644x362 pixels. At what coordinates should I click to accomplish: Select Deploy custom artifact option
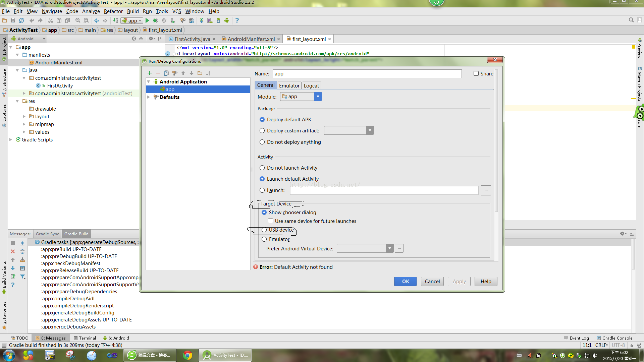click(x=262, y=131)
